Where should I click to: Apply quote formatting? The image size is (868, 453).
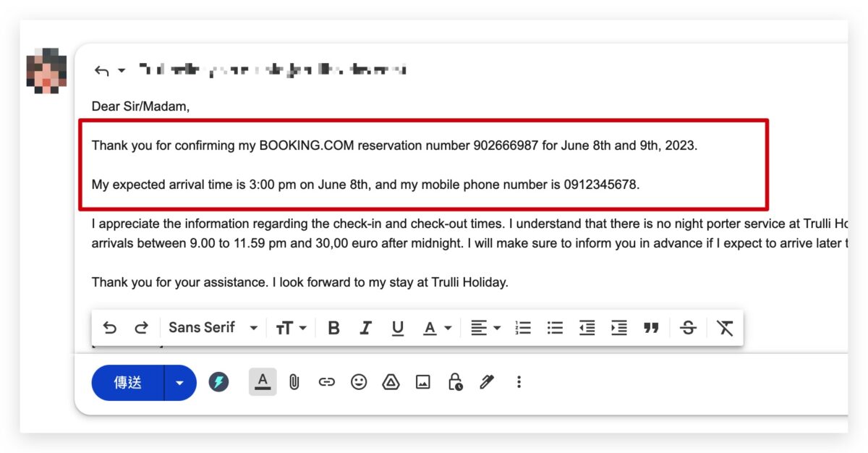651,328
